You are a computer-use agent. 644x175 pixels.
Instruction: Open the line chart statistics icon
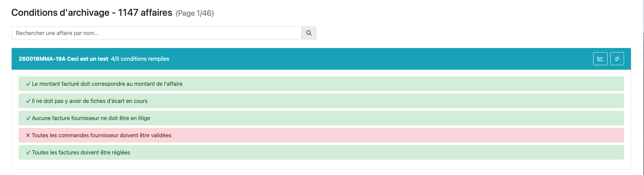tap(600, 59)
